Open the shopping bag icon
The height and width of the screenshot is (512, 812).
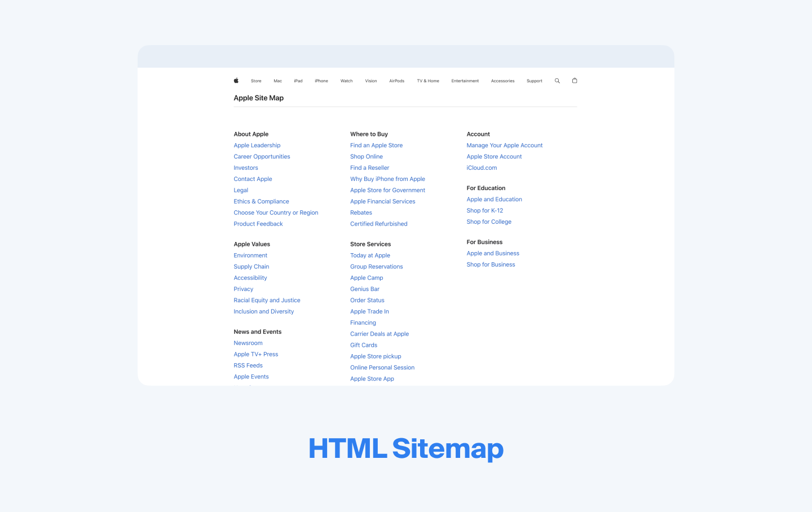click(x=575, y=81)
